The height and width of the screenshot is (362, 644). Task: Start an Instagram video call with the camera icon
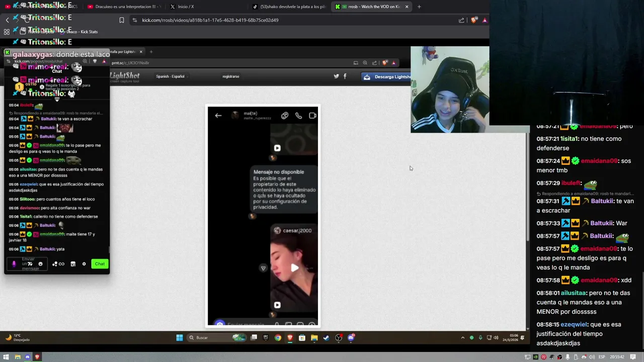312,116
